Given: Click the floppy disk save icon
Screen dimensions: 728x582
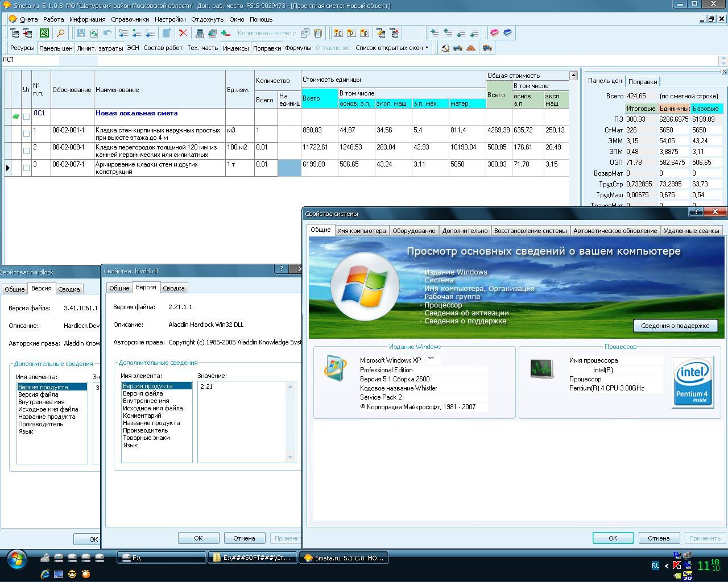Looking at the screenshot, I should tap(81, 34).
